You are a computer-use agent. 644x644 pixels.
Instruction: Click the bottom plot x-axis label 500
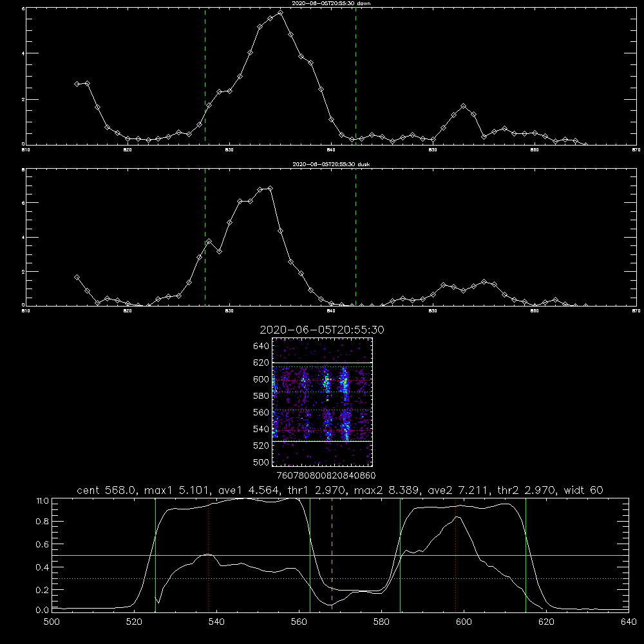point(52,622)
